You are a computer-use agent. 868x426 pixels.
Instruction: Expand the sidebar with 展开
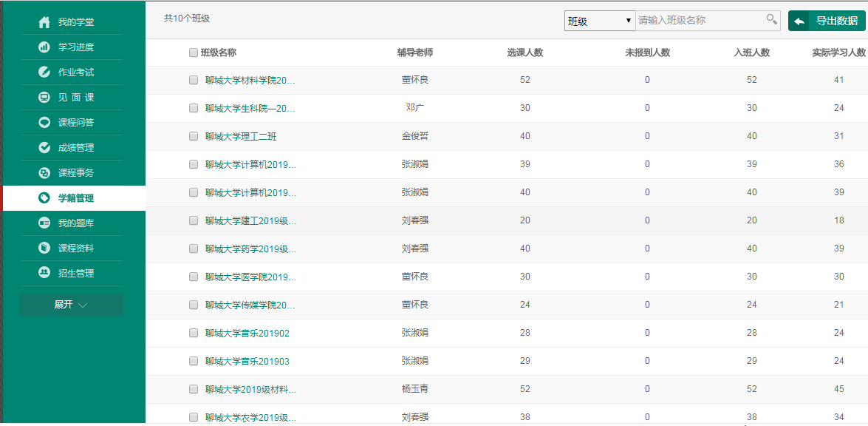click(x=71, y=305)
